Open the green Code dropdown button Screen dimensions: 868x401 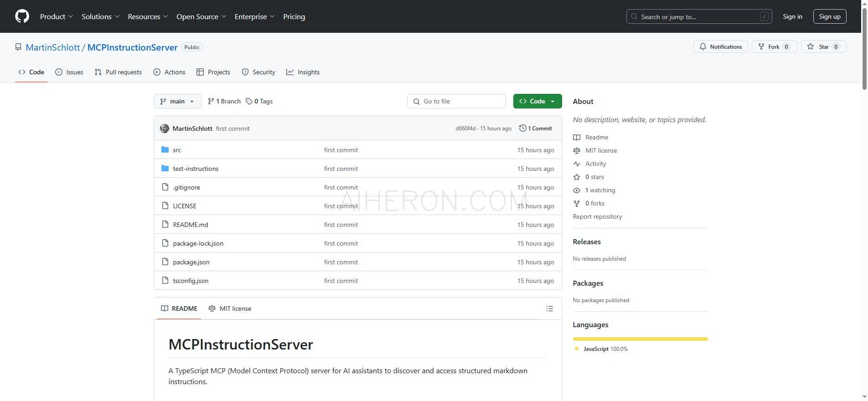(537, 101)
